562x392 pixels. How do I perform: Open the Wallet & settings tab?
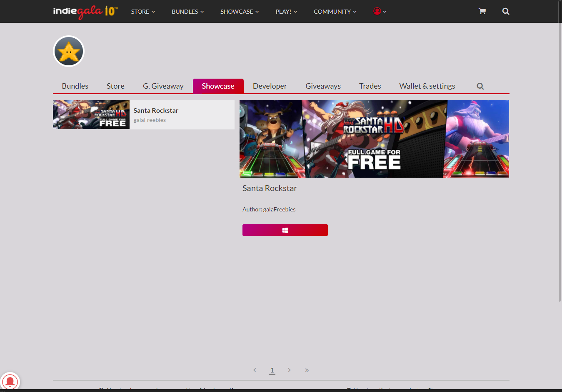click(x=427, y=86)
